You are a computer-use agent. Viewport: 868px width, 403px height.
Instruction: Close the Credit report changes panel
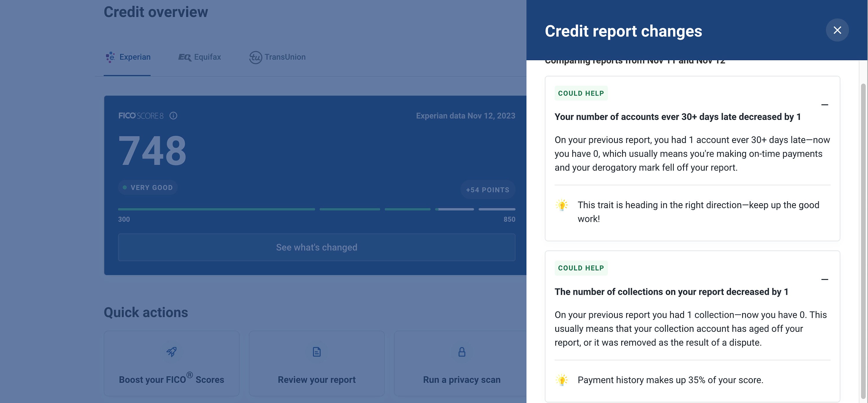coord(837,30)
